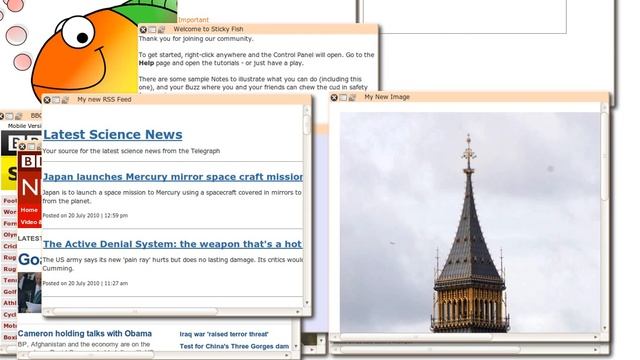Click the My new RSS Feed title text
This screenshot has width=640, height=360.
[104, 100]
